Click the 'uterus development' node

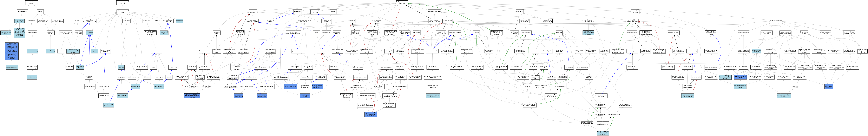pyautogui.click(x=290, y=86)
